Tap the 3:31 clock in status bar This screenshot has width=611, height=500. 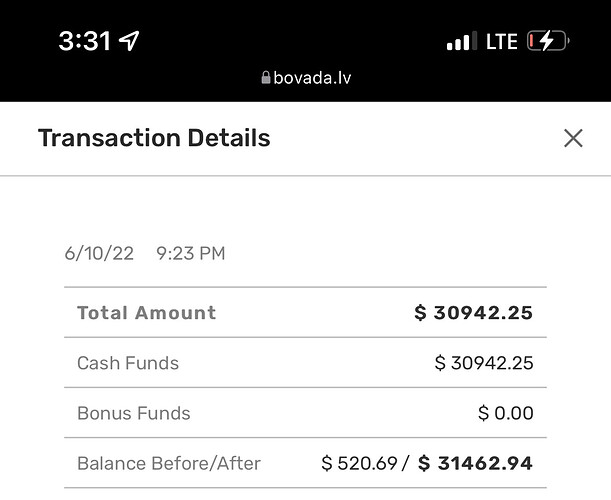[84, 41]
